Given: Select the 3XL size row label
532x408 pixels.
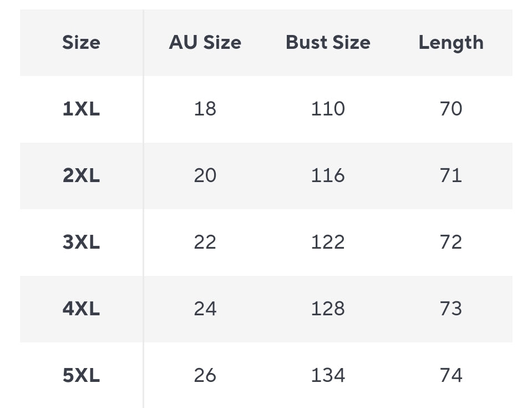Looking at the screenshot, I should (81, 242).
